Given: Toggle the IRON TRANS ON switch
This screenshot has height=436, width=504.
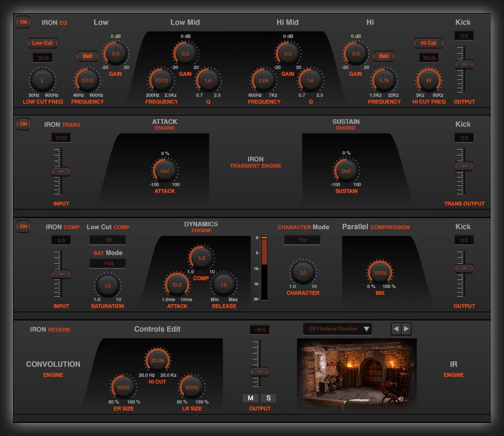Looking at the screenshot, I should click(23, 124).
